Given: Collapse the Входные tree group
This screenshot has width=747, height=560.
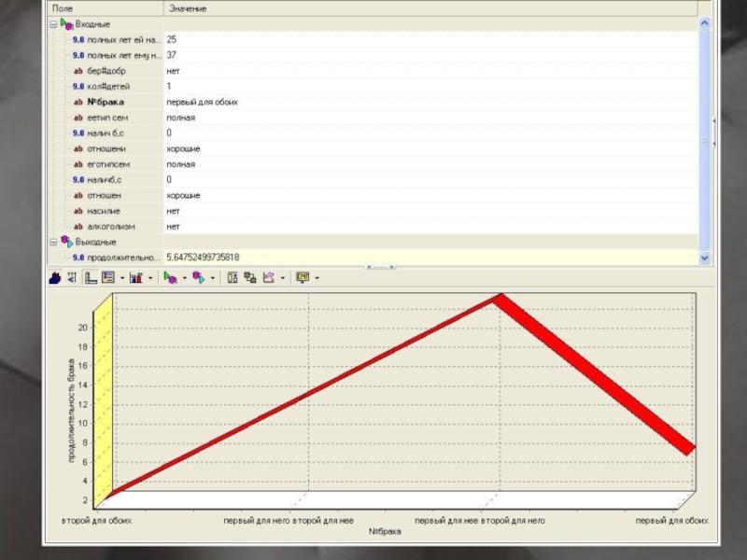Looking at the screenshot, I should (x=54, y=23).
